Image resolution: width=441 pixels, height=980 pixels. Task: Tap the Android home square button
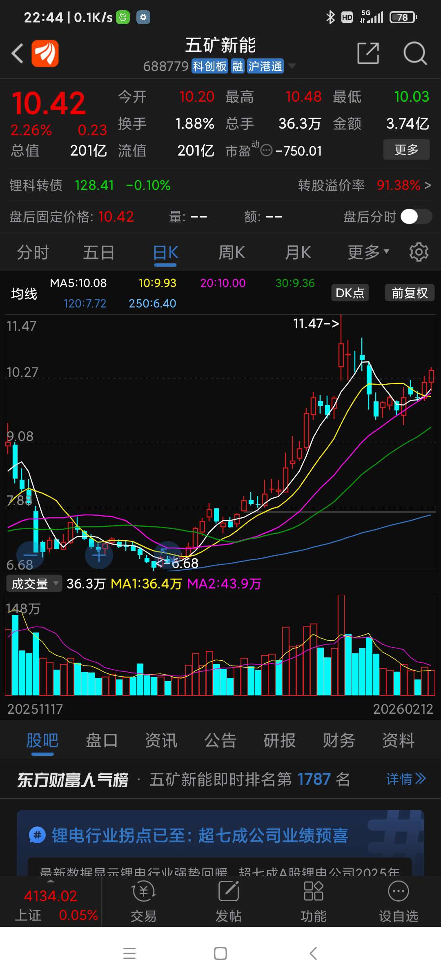[x=220, y=953]
